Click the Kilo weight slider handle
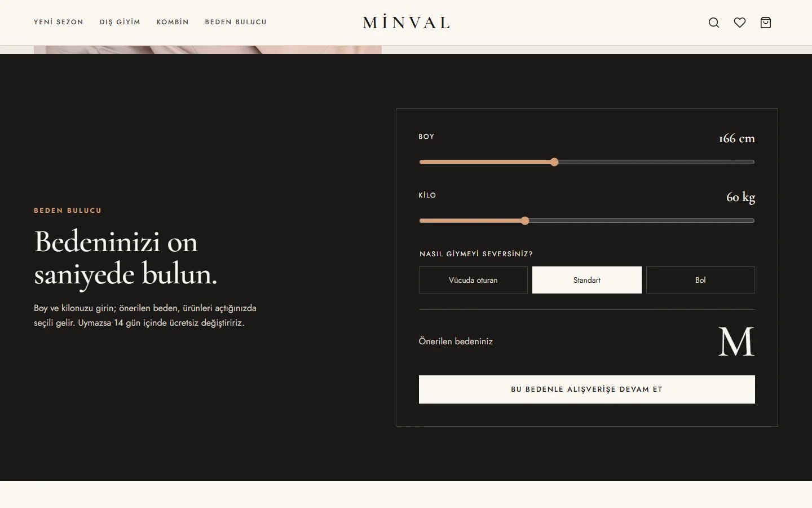 [525, 221]
